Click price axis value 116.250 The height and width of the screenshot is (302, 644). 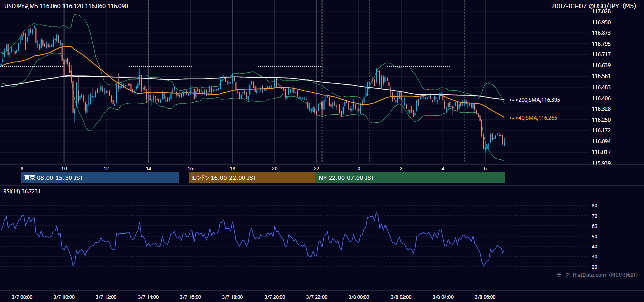point(601,120)
